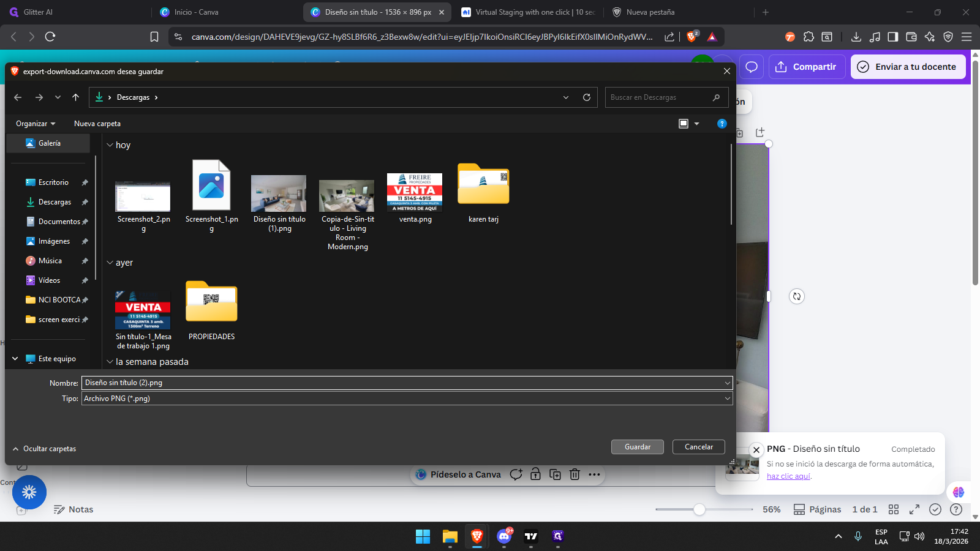The image size is (980, 551).
Task: Collapse the 'hoy' file group
Action: point(110,145)
